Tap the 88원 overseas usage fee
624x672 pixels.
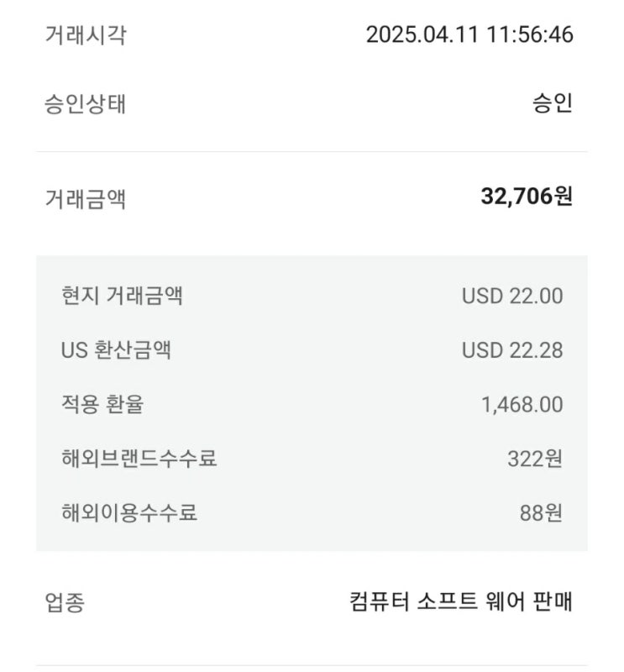[541, 512]
